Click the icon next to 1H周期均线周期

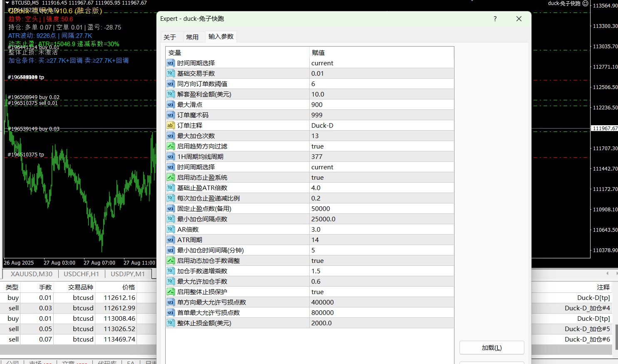coord(171,156)
